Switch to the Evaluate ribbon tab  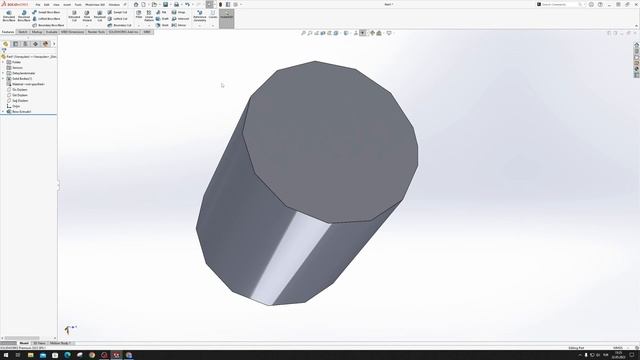(51, 32)
